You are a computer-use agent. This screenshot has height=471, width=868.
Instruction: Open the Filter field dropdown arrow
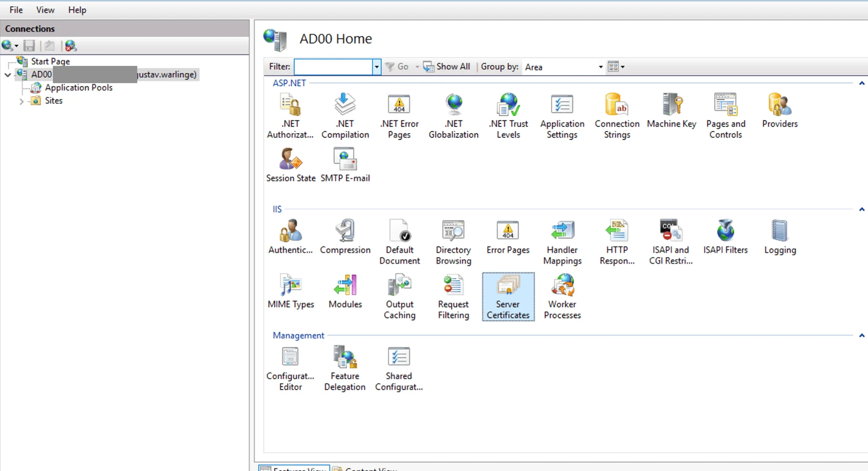376,67
